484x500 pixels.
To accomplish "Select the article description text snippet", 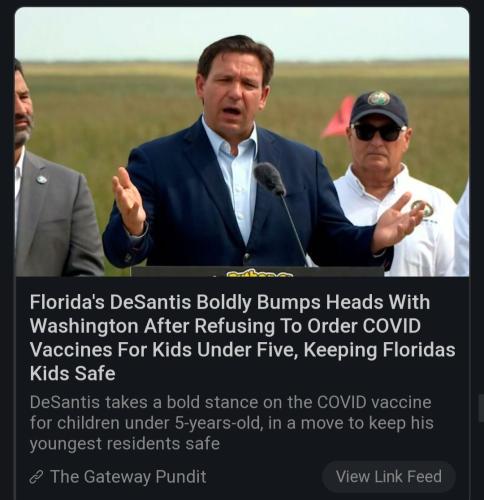I will click(232, 423).
